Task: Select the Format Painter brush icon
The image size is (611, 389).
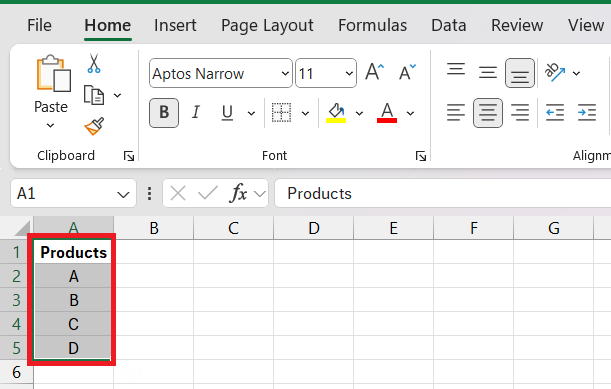Action: [x=94, y=126]
